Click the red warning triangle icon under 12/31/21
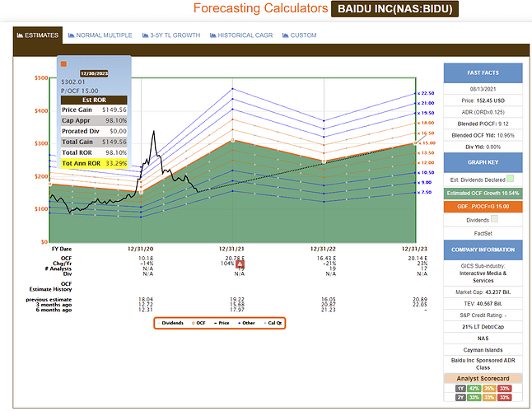The image size is (532, 411). [240, 264]
